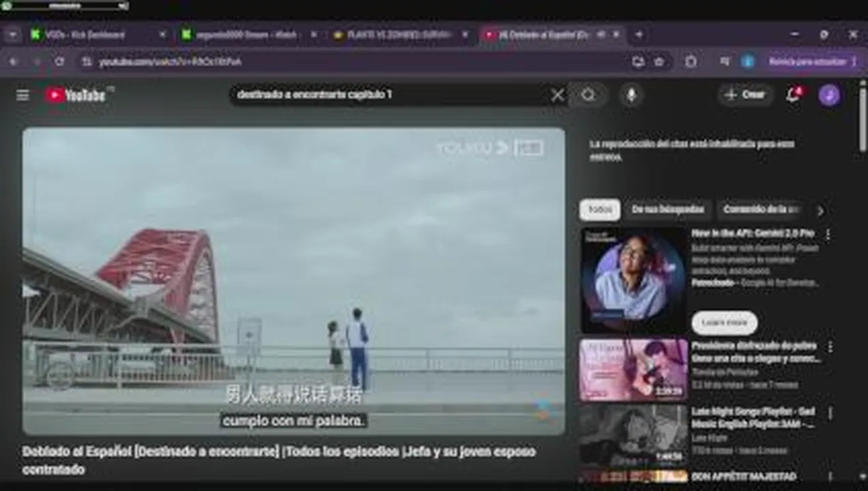Click Learn more ad button
The height and width of the screenshot is (491, 868).
[724, 323]
